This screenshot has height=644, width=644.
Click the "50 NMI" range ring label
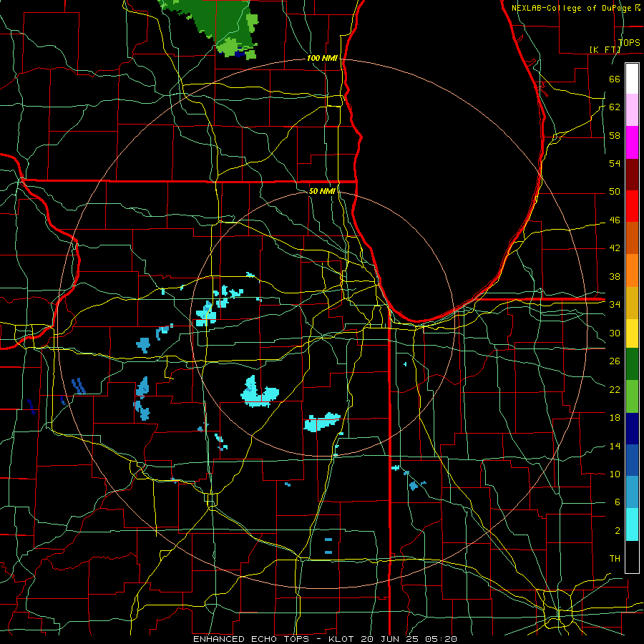point(322,191)
